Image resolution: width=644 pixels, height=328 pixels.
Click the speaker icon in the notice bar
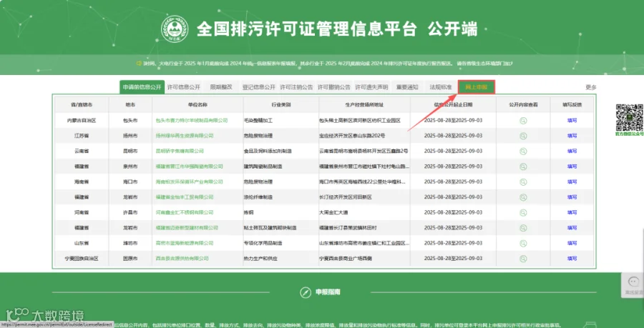140,64
